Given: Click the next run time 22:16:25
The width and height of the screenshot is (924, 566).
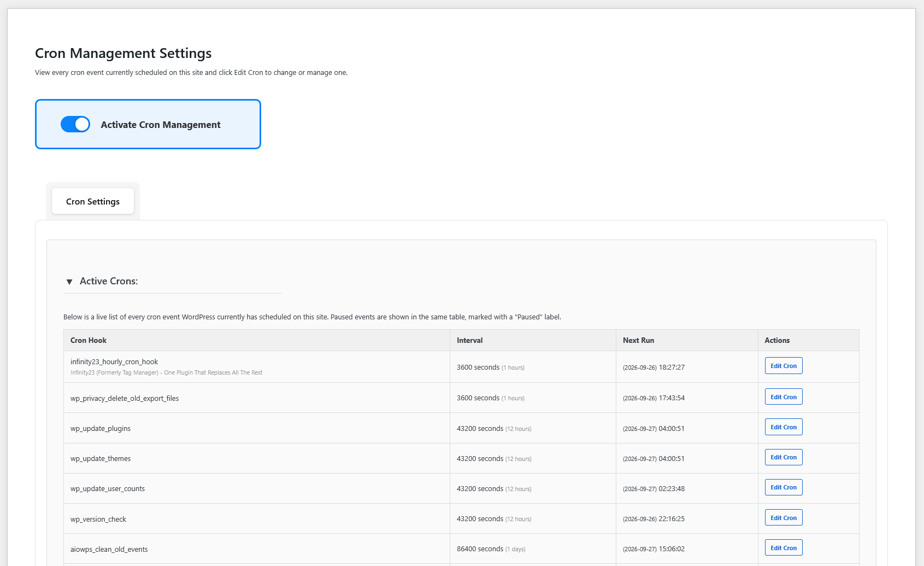Looking at the screenshot, I should pyautogui.click(x=672, y=519).
